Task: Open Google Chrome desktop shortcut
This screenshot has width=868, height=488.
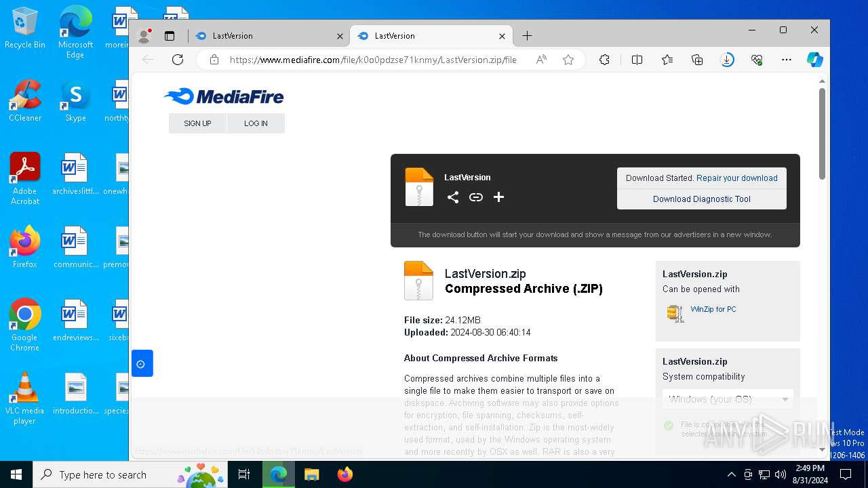Action: click(x=25, y=325)
